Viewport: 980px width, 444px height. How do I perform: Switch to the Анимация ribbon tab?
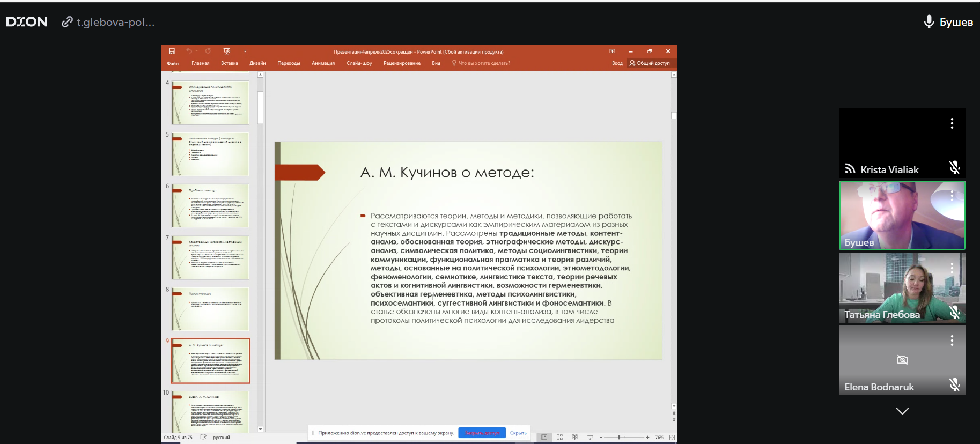pyautogui.click(x=323, y=63)
